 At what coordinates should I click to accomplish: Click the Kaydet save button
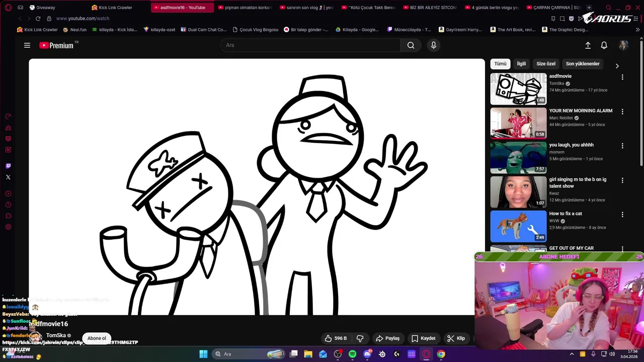[424, 338]
